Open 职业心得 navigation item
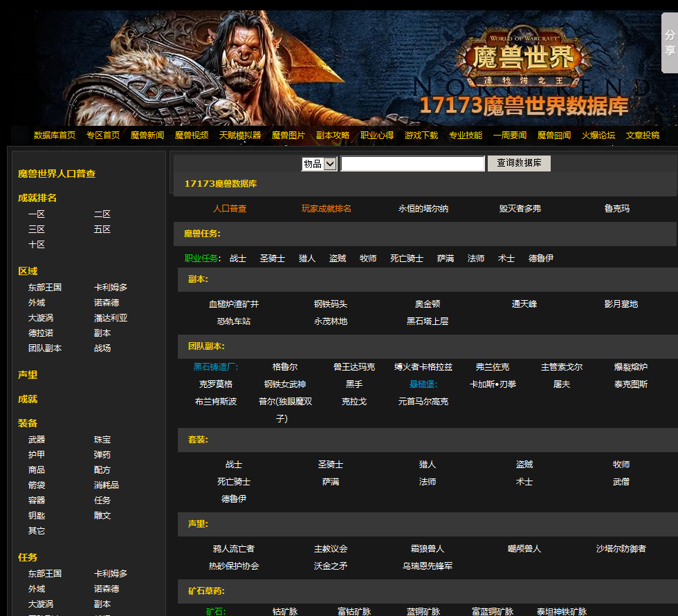The image size is (678, 616). click(377, 136)
